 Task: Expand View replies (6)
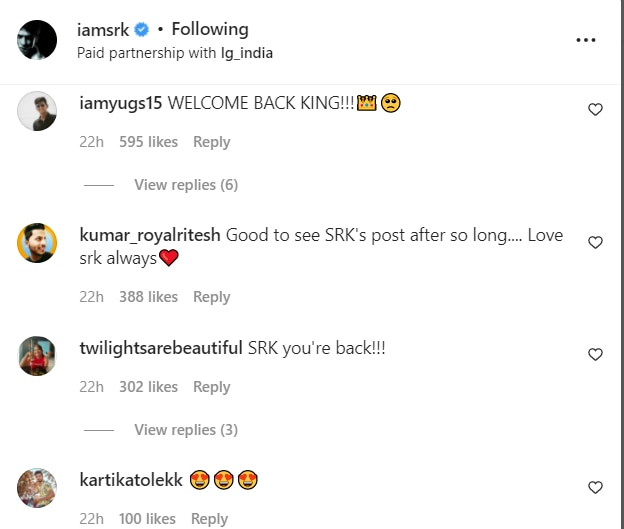[186, 185]
